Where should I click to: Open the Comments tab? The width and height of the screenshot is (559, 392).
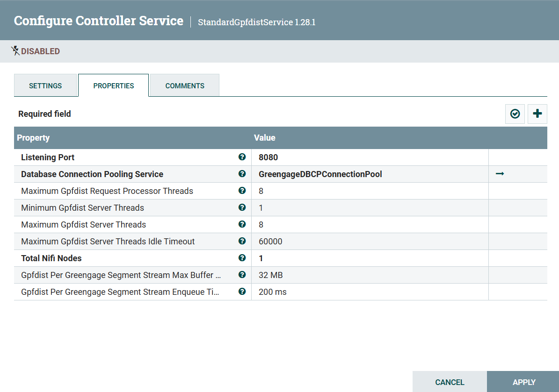point(185,86)
